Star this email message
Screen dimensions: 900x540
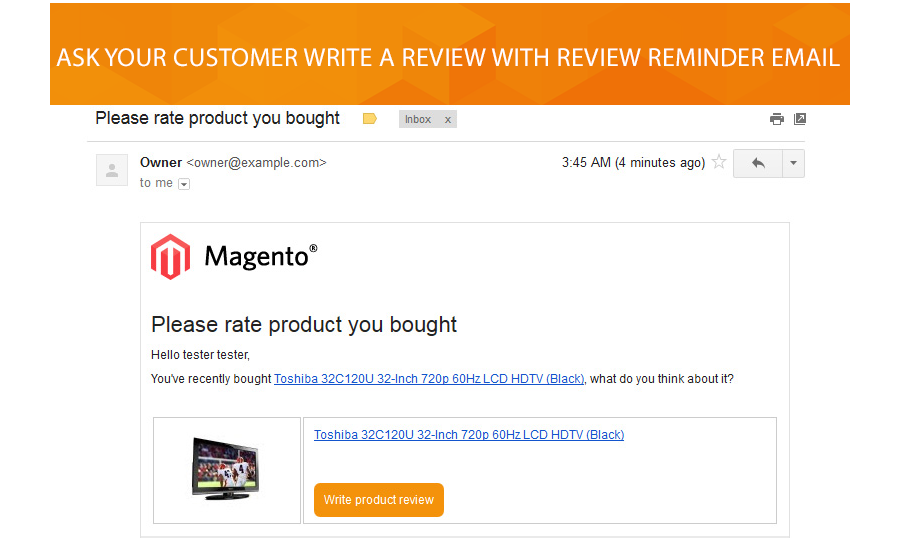[718, 163]
